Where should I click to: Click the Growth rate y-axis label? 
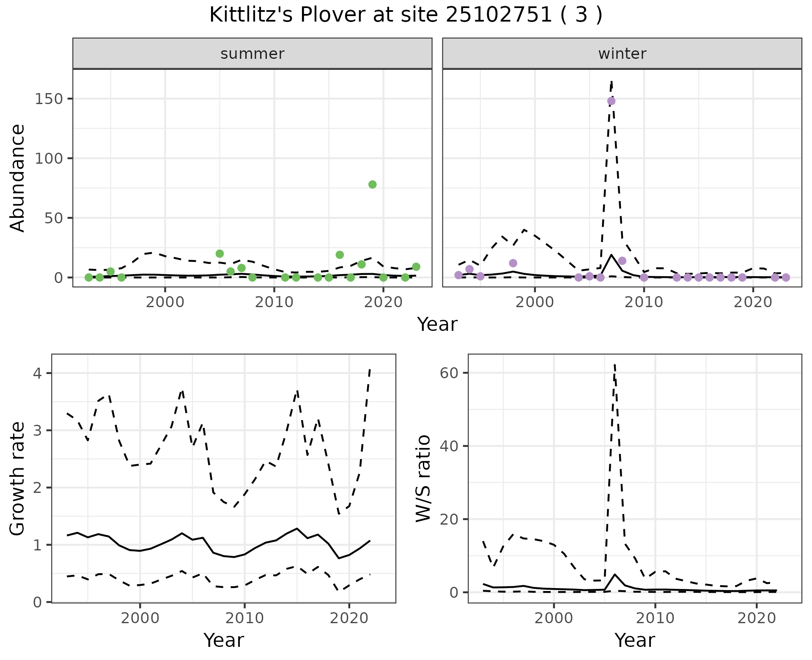[18, 478]
